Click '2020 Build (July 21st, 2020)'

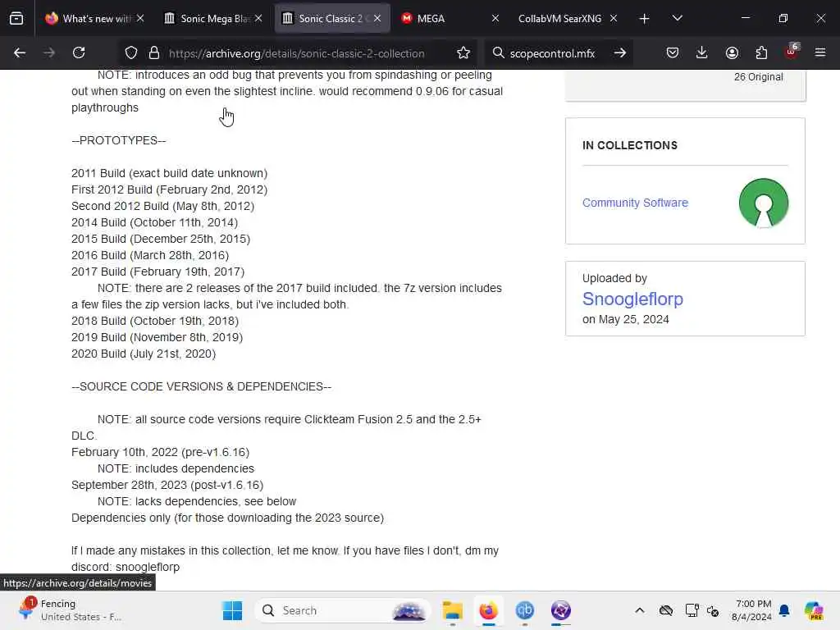144,354
